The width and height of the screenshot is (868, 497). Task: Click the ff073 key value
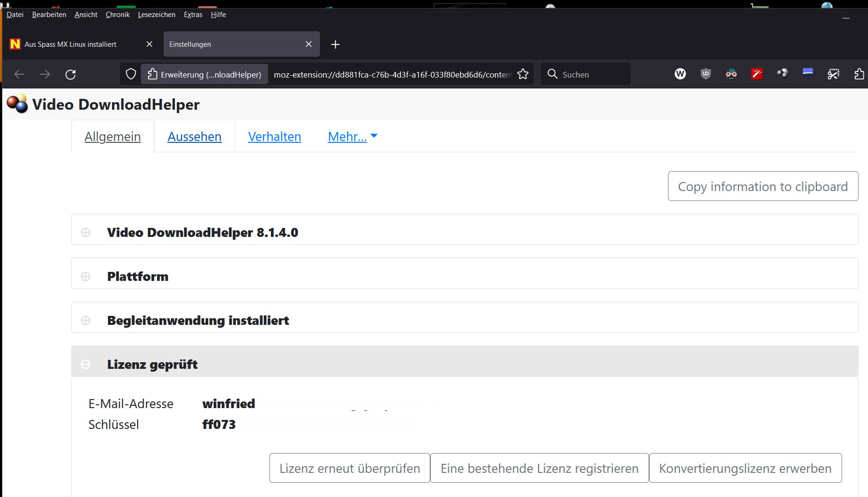(219, 424)
